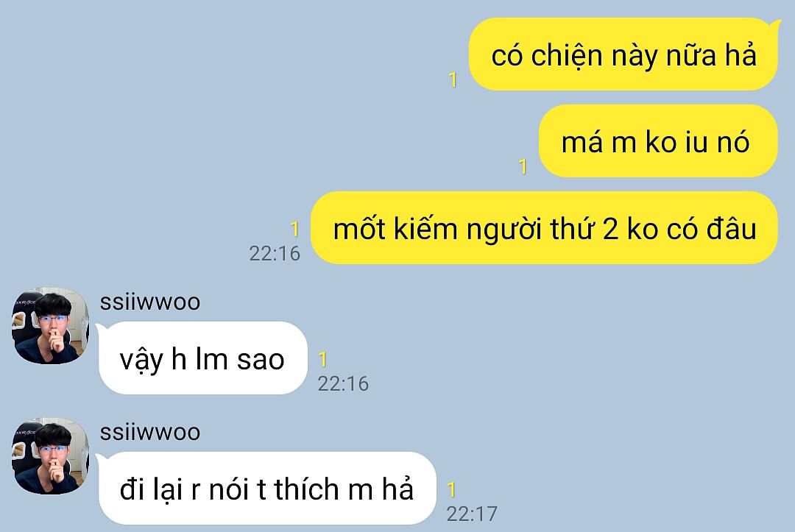Open profile via ssiiwwoo name above "vậy h lm sao"
Screen dimensions: 795x532
(150, 302)
